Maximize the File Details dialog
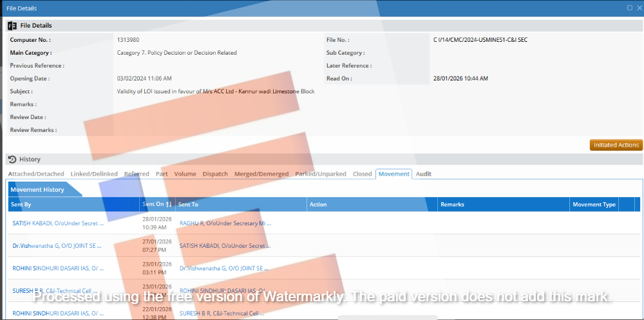This screenshot has width=644, height=320. (629, 8)
